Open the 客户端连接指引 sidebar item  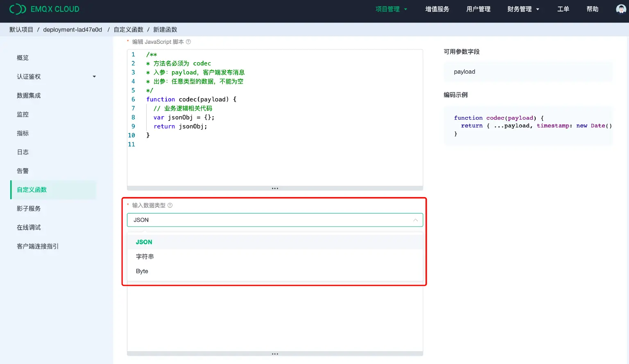click(x=37, y=246)
